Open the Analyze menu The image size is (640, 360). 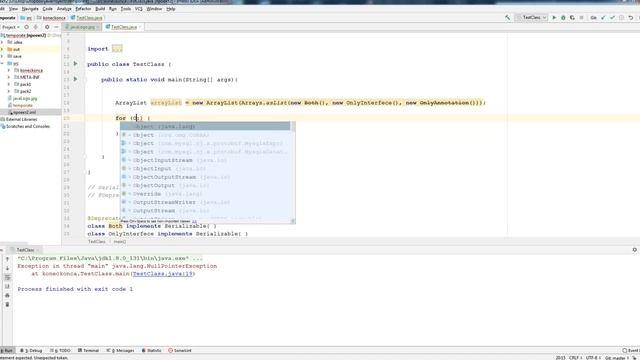[x=64, y=9]
